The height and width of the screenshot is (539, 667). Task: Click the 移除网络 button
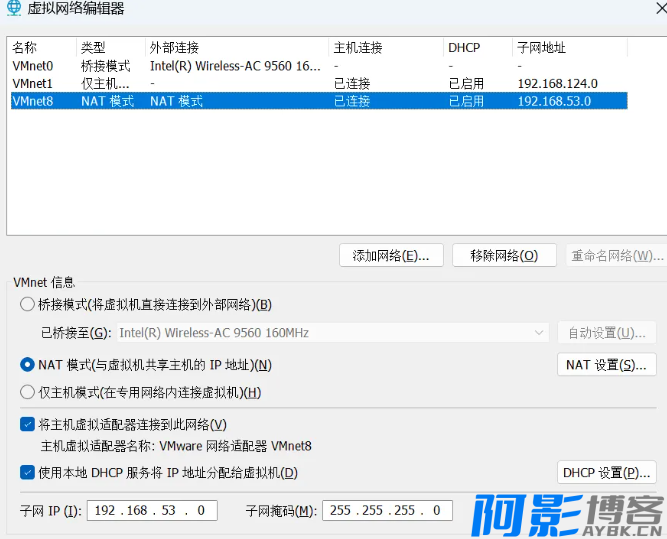coord(504,255)
